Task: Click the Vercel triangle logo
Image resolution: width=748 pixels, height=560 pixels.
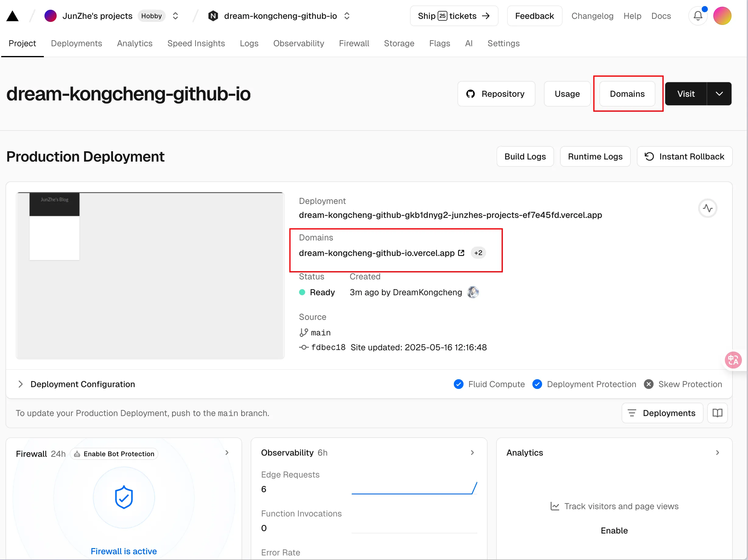Action: coord(12,16)
